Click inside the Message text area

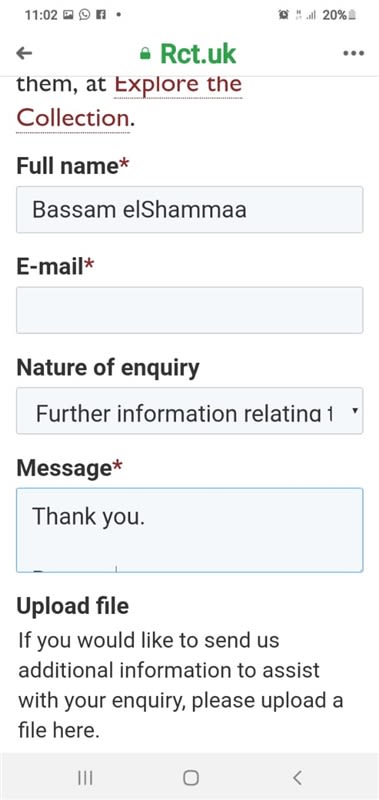[190, 530]
